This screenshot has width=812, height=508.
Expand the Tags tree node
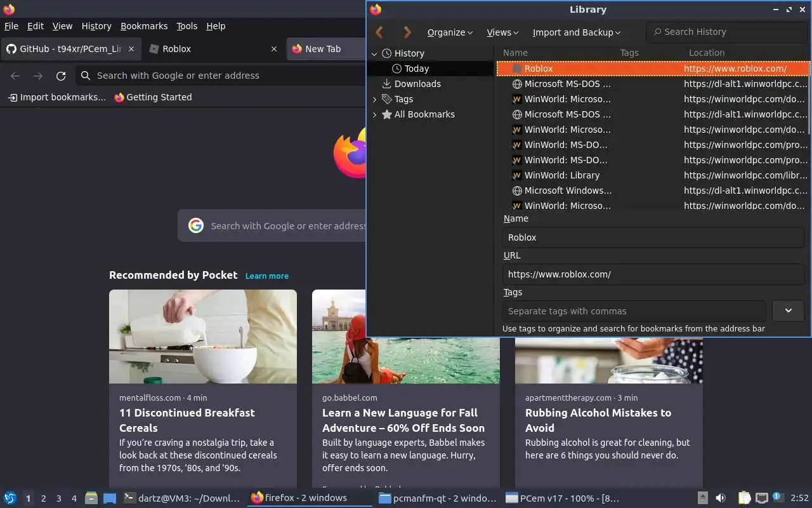pyautogui.click(x=374, y=99)
